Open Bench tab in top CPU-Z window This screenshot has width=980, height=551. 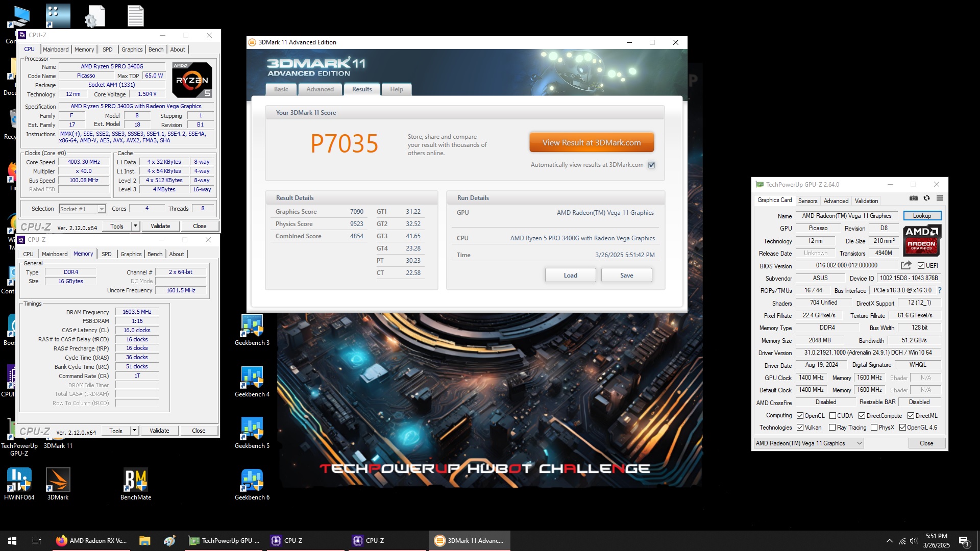(156, 49)
